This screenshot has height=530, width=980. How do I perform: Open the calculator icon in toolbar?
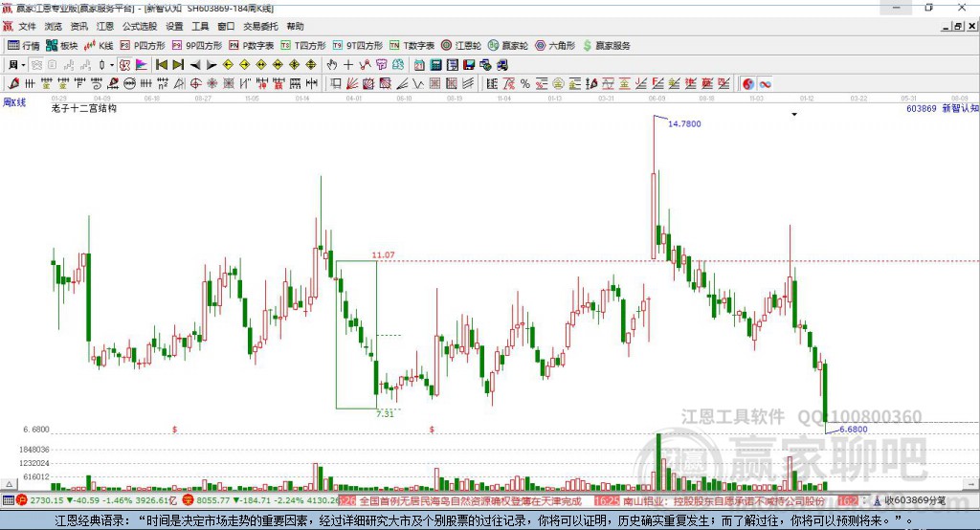click(x=435, y=65)
